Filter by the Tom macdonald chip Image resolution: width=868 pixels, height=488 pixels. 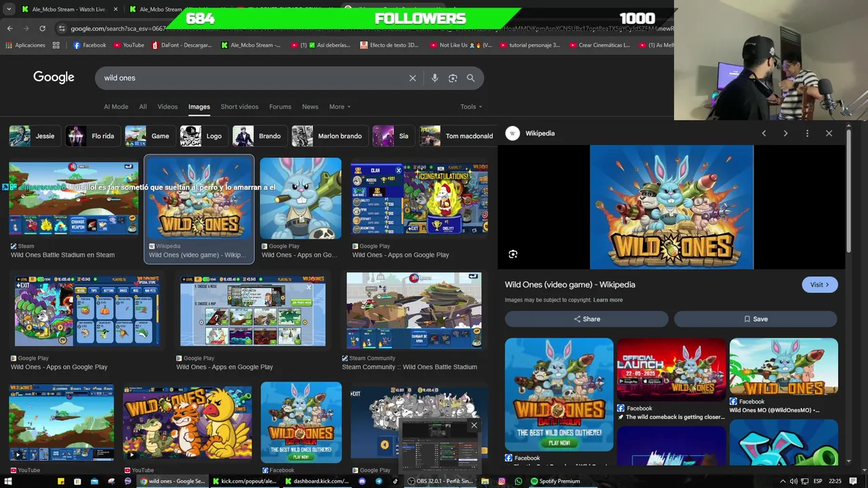[x=458, y=136]
